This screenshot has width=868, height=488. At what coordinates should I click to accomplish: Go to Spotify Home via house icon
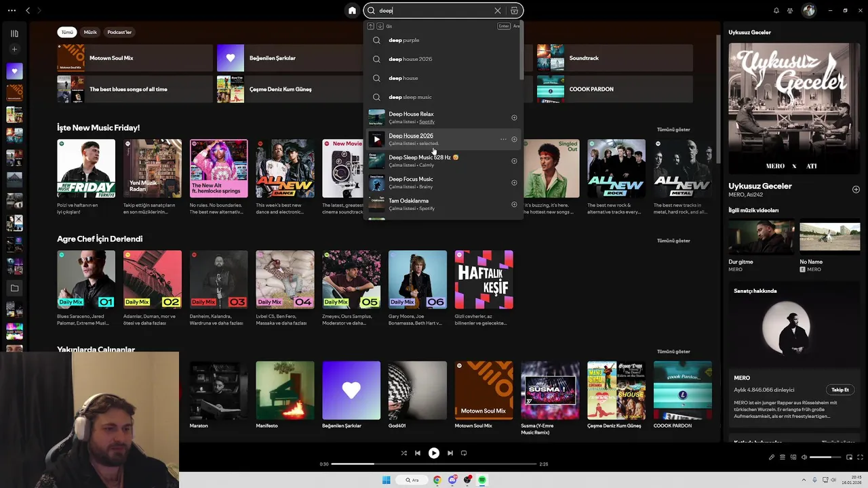(x=352, y=10)
